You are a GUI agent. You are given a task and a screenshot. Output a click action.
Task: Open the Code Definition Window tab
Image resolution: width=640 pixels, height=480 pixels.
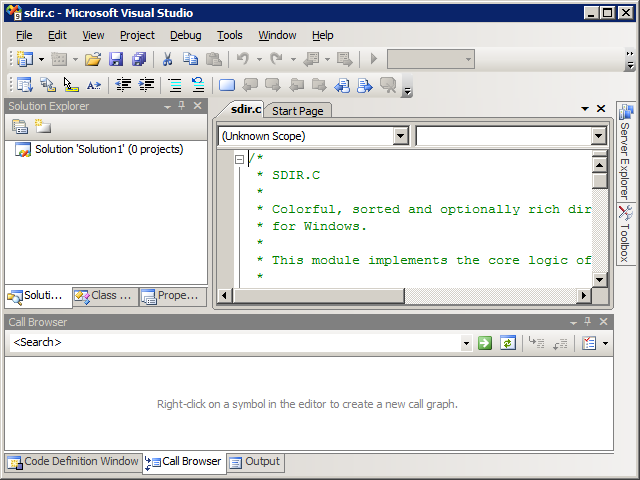[73, 462]
